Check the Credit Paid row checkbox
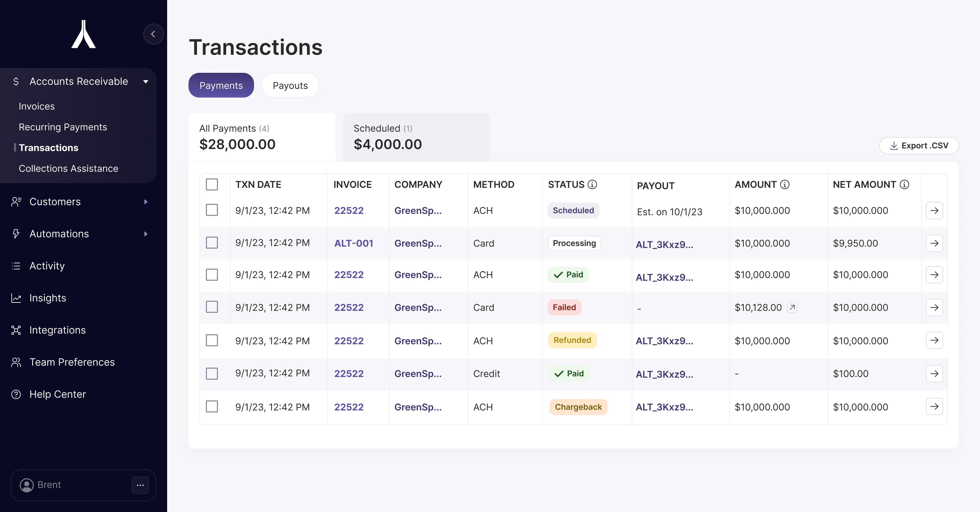This screenshot has width=980, height=512. point(212,374)
